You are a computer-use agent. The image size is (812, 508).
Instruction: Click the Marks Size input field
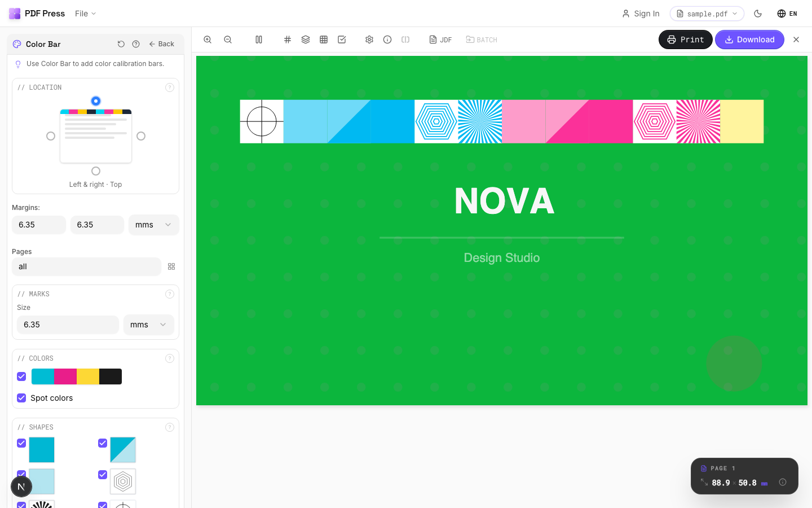68,325
